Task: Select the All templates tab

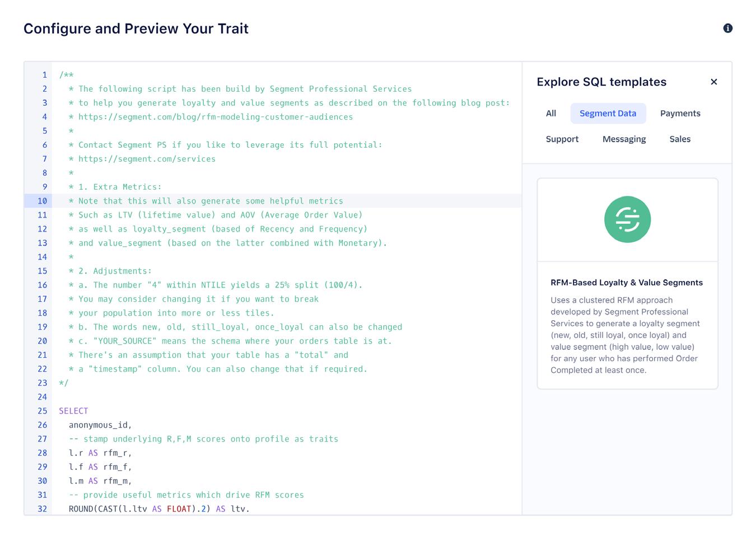Action: click(551, 113)
